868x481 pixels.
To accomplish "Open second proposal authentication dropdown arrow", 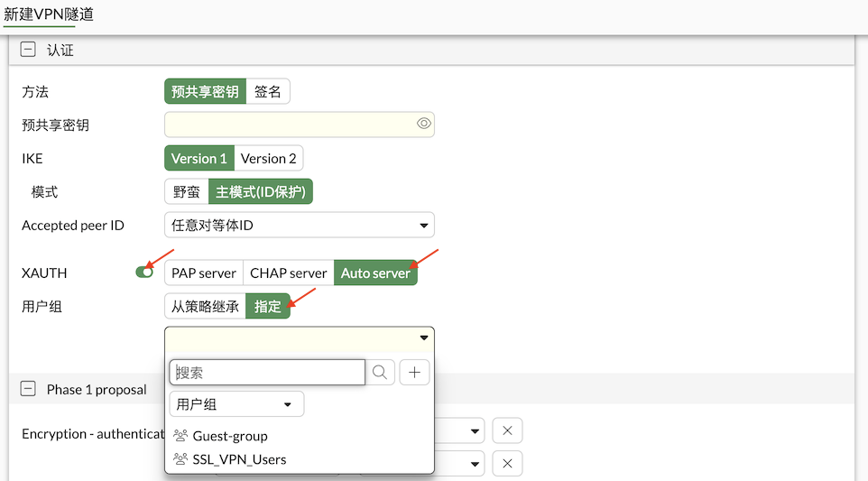I will [475, 464].
